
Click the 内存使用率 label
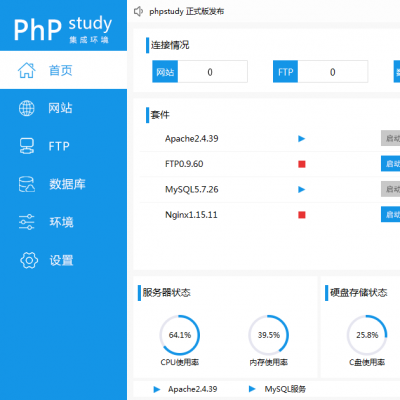tap(269, 362)
